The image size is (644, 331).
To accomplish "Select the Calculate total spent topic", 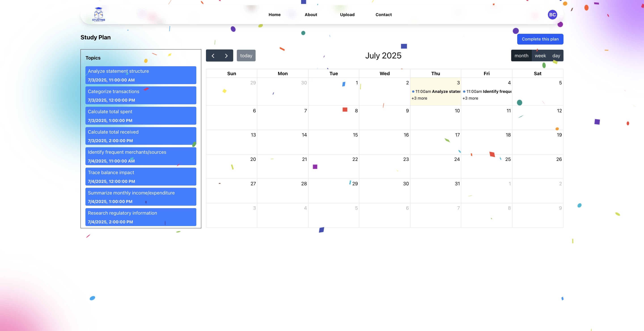I will 141,115.
